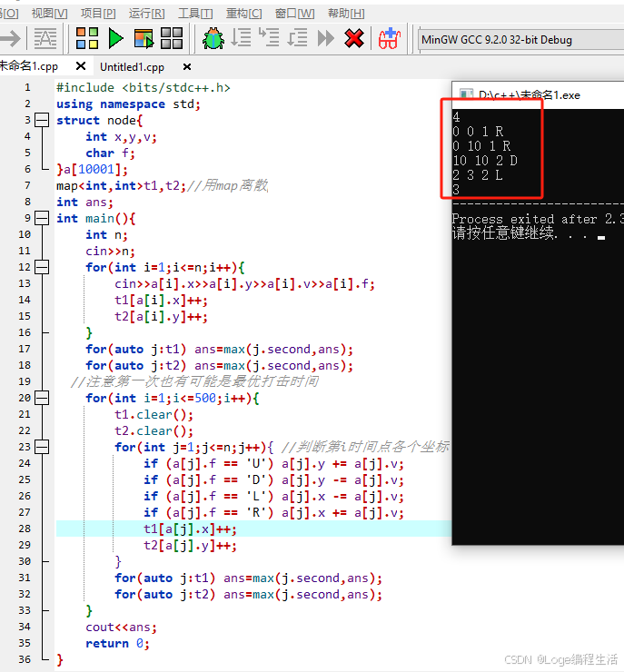Click '请按任意键继续' text in console
624x672 pixels.
point(503,233)
